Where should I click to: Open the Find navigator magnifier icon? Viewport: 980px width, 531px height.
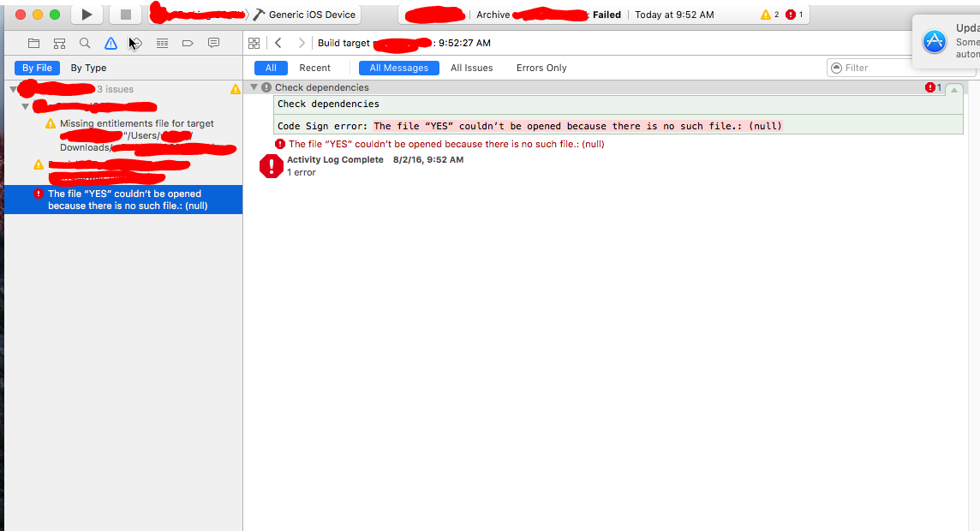[85, 43]
